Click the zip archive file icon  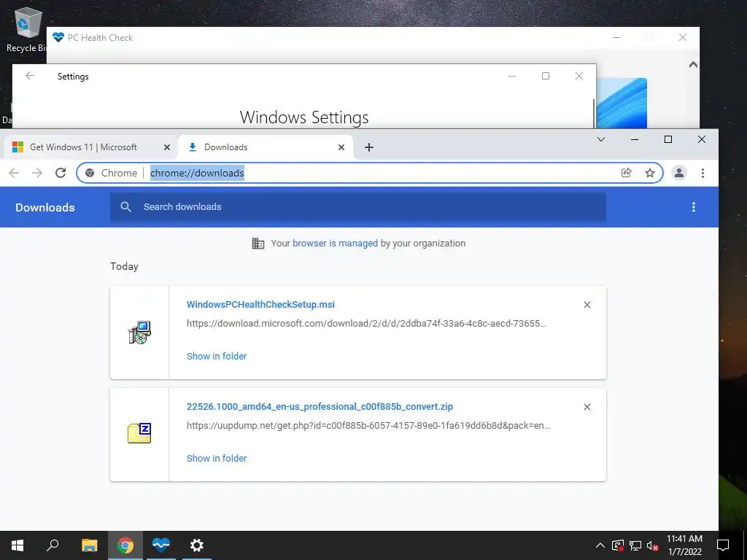coord(139,433)
